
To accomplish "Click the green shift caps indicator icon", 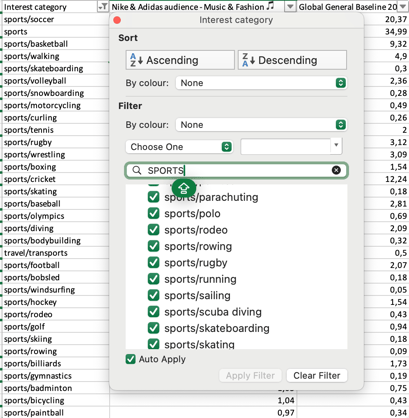I will (184, 188).
